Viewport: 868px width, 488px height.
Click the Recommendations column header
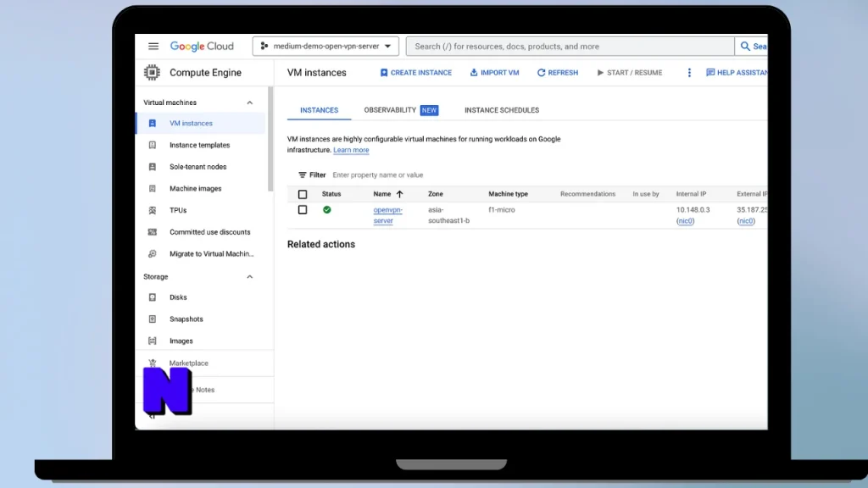click(588, 194)
